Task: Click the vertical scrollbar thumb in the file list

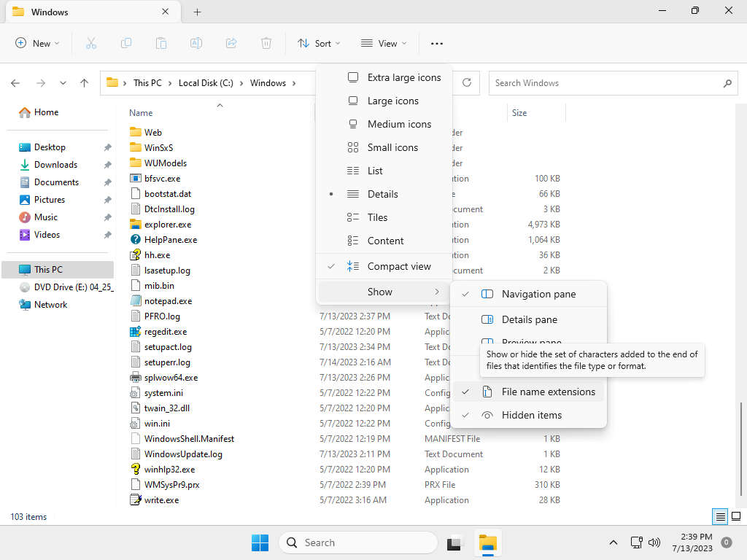Action: (x=741, y=449)
